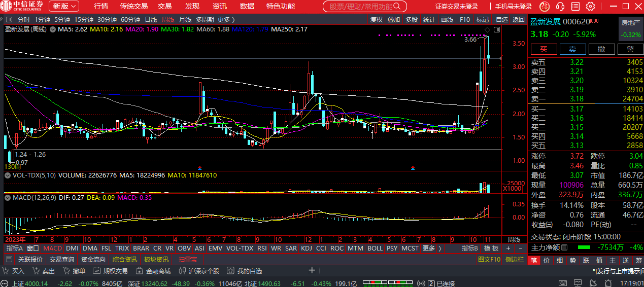The height and width of the screenshot is (287, 644).
Task: Click the 卖出 cart icon
Action: [36, 271]
